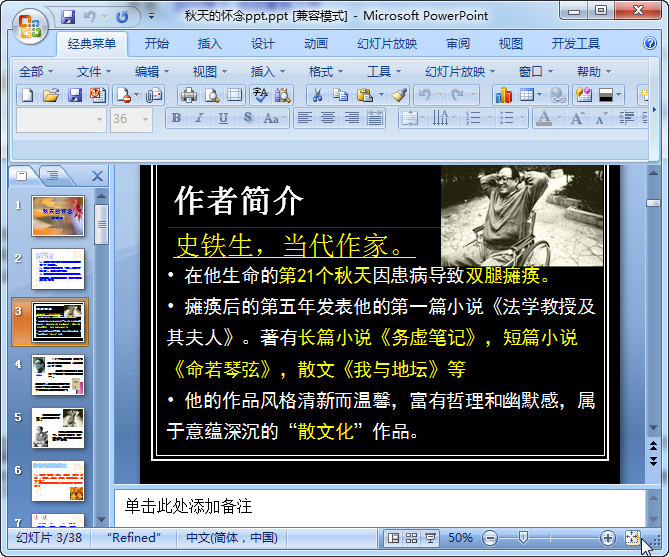This screenshot has width=669, height=557.
Task: Click the Insert Table icon
Action: coord(526,95)
